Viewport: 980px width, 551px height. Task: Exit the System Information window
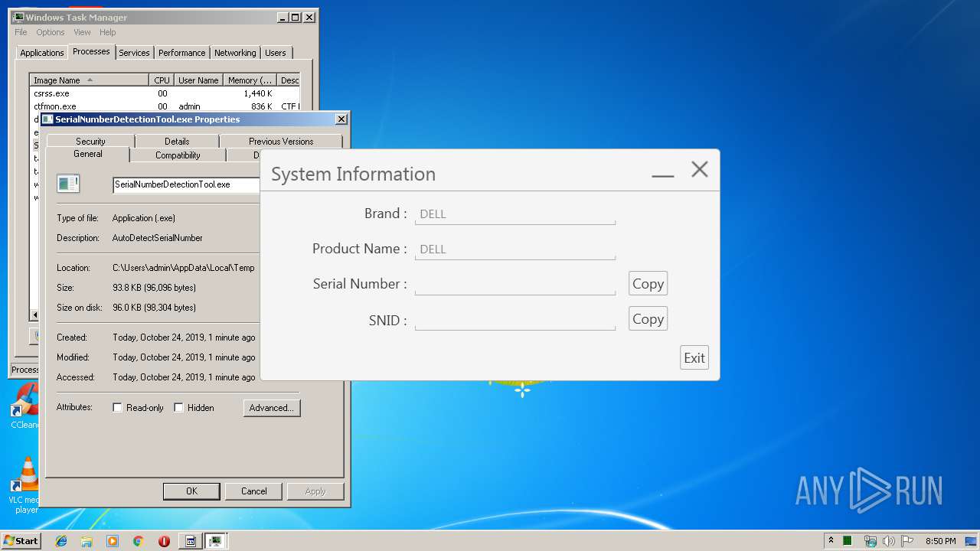694,357
